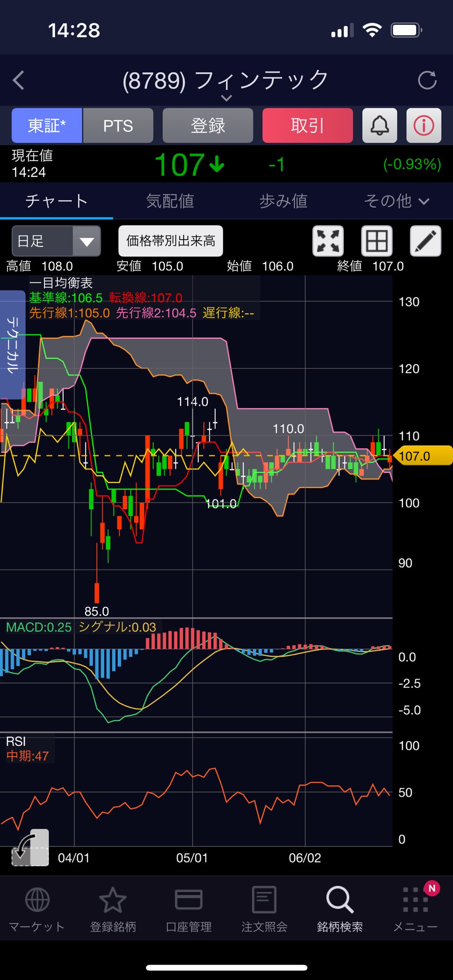This screenshot has height=980, width=453.
Task: Select the 東証* exchange toggle
Action: point(47,125)
